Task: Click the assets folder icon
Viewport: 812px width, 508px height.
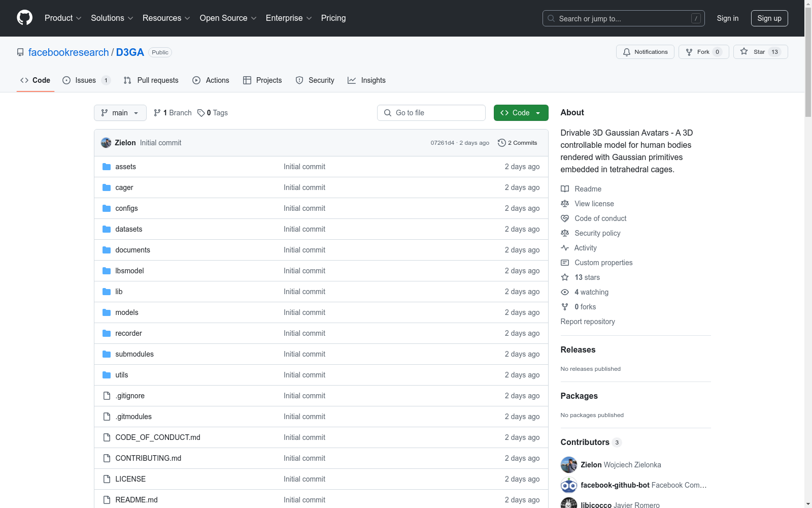Action: click(x=107, y=167)
